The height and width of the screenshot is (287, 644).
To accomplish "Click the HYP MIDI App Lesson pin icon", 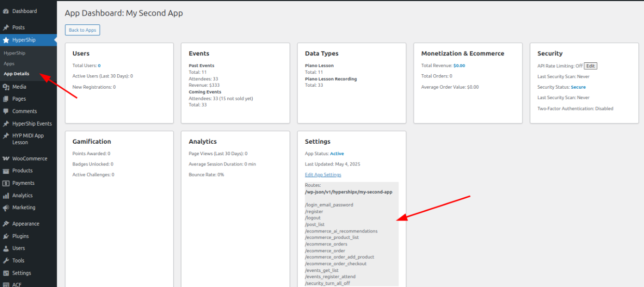I will click(6, 135).
